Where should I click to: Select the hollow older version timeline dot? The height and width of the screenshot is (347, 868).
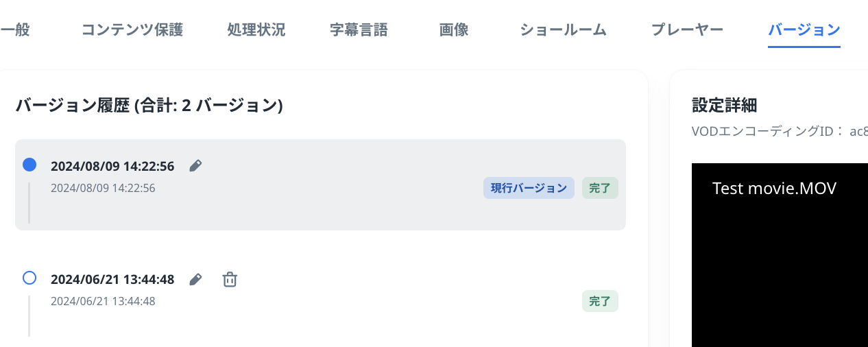[x=29, y=278]
